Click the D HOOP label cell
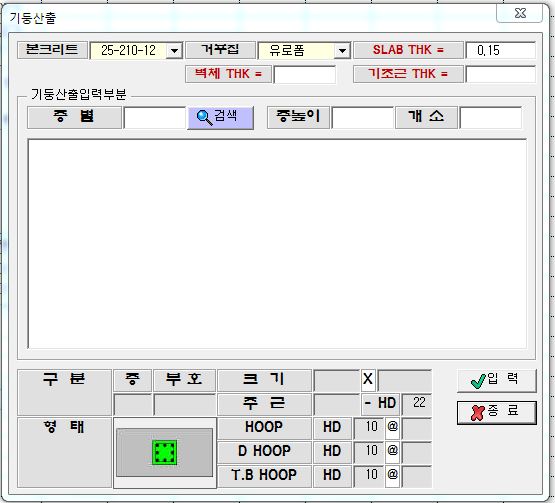 click(x=264, y=452)
